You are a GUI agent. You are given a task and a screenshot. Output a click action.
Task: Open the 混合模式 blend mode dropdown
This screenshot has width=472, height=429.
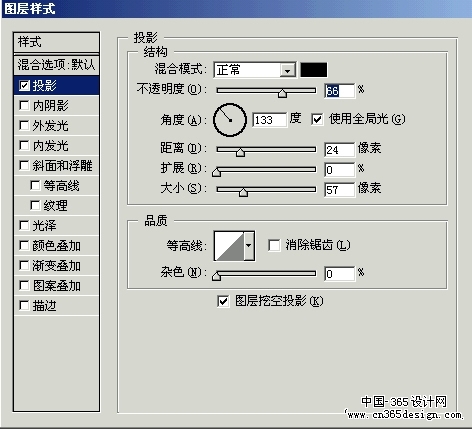click(x=255, y=70)
